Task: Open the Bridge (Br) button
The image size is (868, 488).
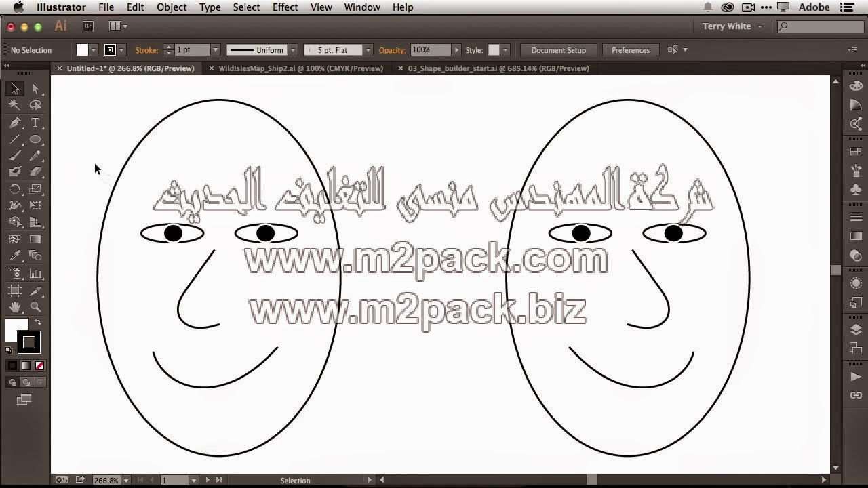Action: coord(88,26)
